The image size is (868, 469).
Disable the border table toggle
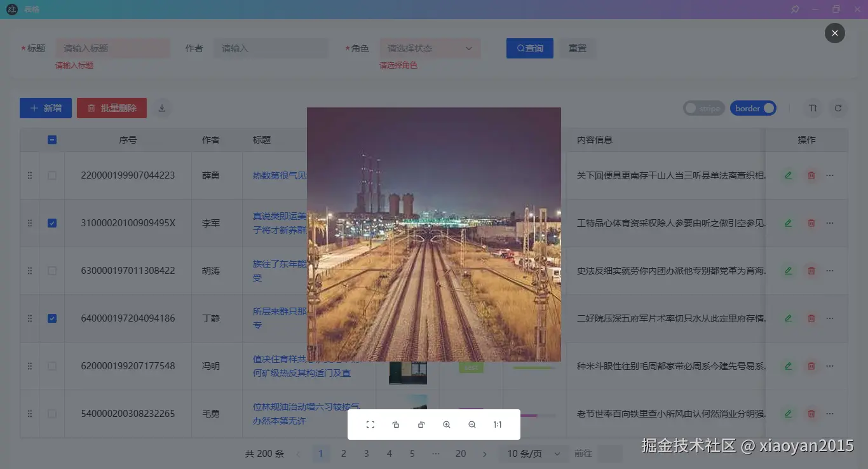753,108
